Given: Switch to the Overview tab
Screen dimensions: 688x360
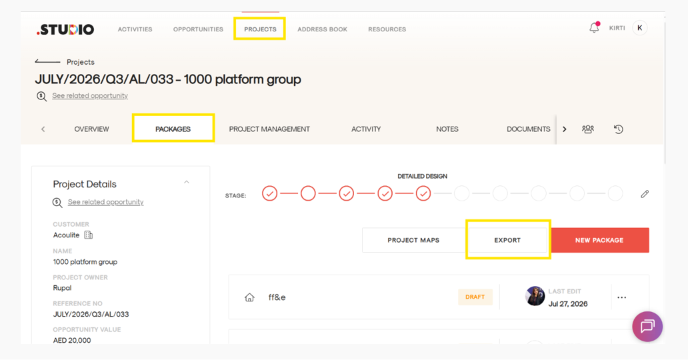Looking at the screenshot, I should [x=92, y=129].
